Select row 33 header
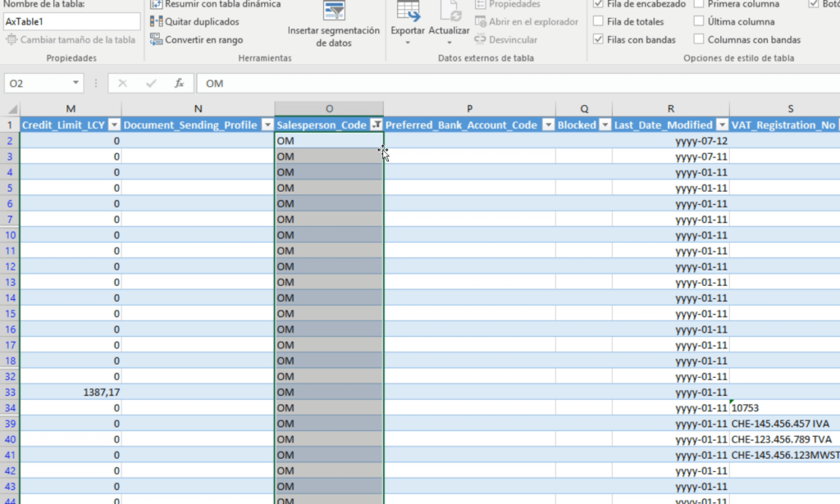The height and width of the screenshot is (504, 840). pyautogui.click(x=10, y=393)
